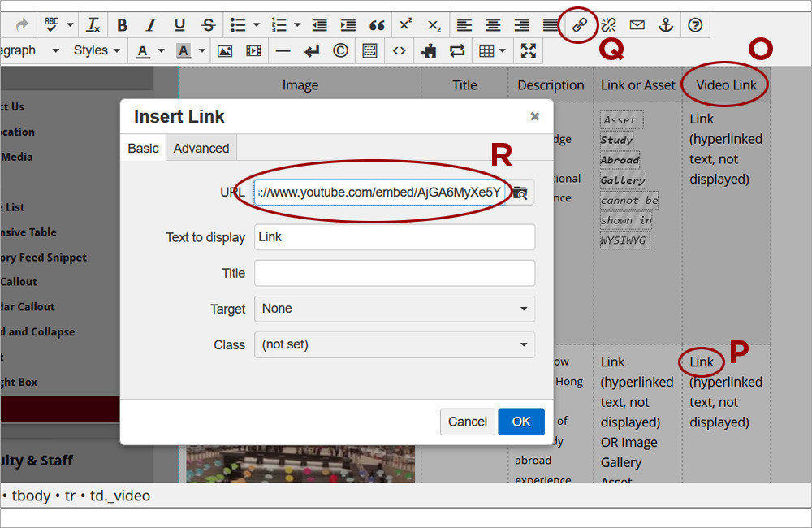Viewport: 812px width, 528px height.
Task: Insert an anchor
Action: pos(666,25)
